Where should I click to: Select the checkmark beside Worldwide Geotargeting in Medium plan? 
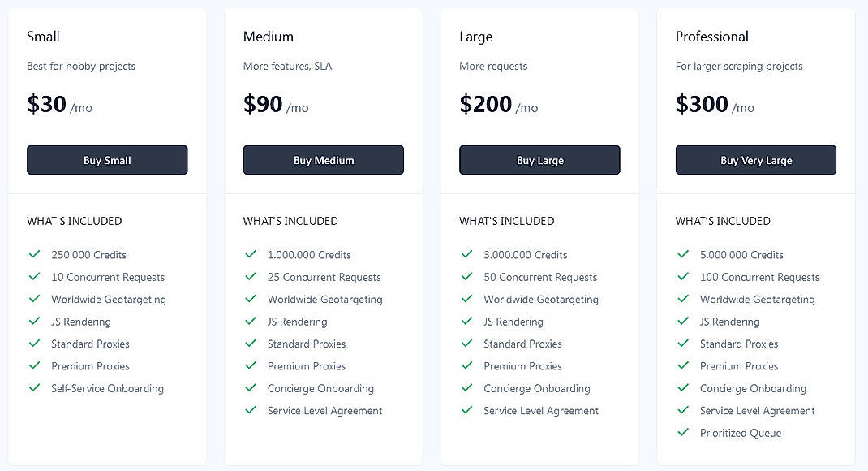point(251,299)
